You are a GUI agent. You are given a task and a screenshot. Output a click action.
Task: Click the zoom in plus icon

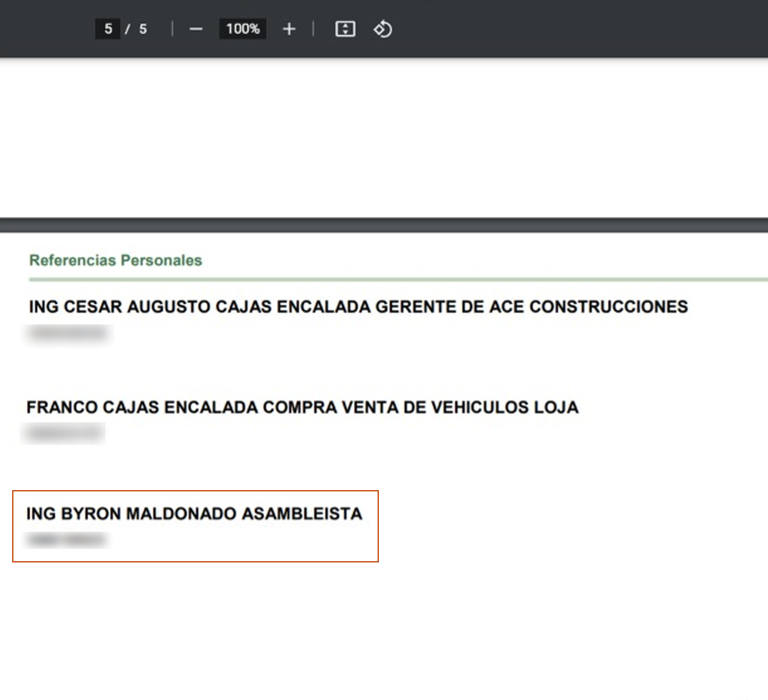tap(289, 29)
